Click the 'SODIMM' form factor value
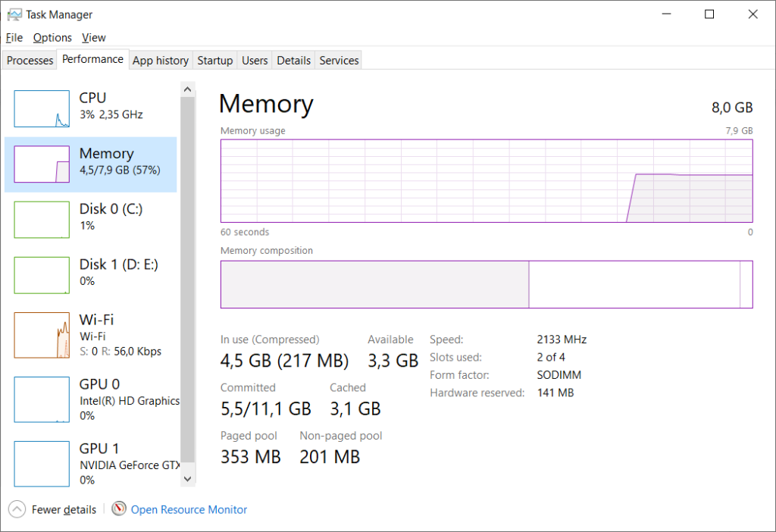Viewport: 776px width, 532px height. pyautogui.click(x=559, y=375)
